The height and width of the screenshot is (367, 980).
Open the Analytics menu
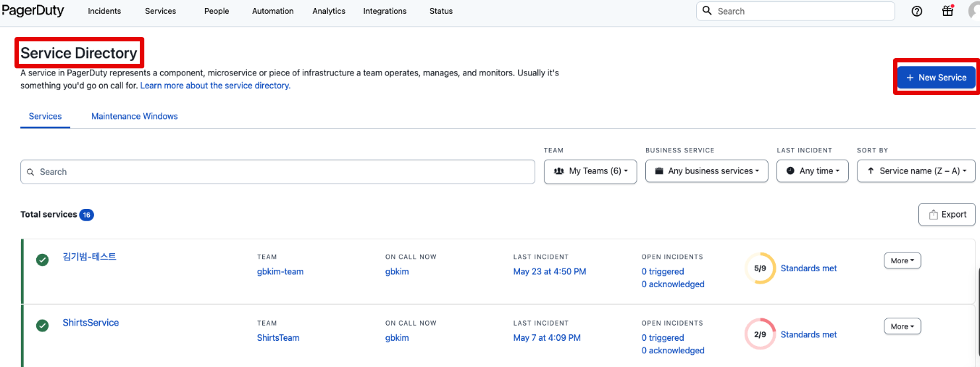pyautogui.click(x=329, y=11)
